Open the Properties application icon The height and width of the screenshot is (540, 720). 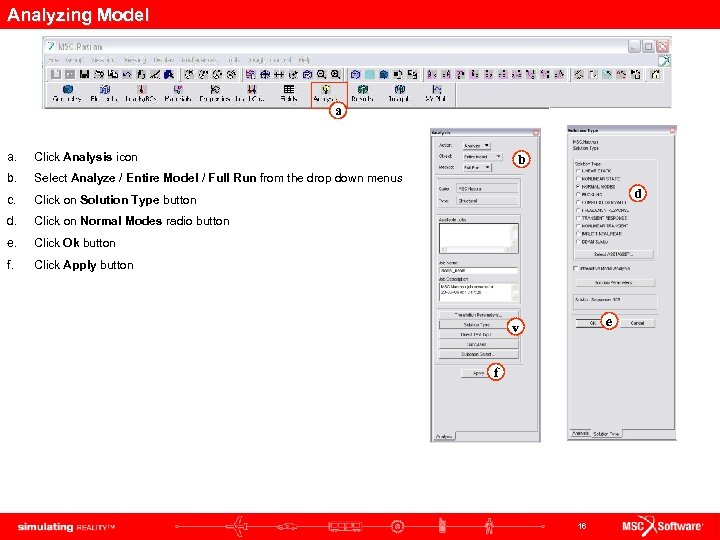(x=214, y=93)
